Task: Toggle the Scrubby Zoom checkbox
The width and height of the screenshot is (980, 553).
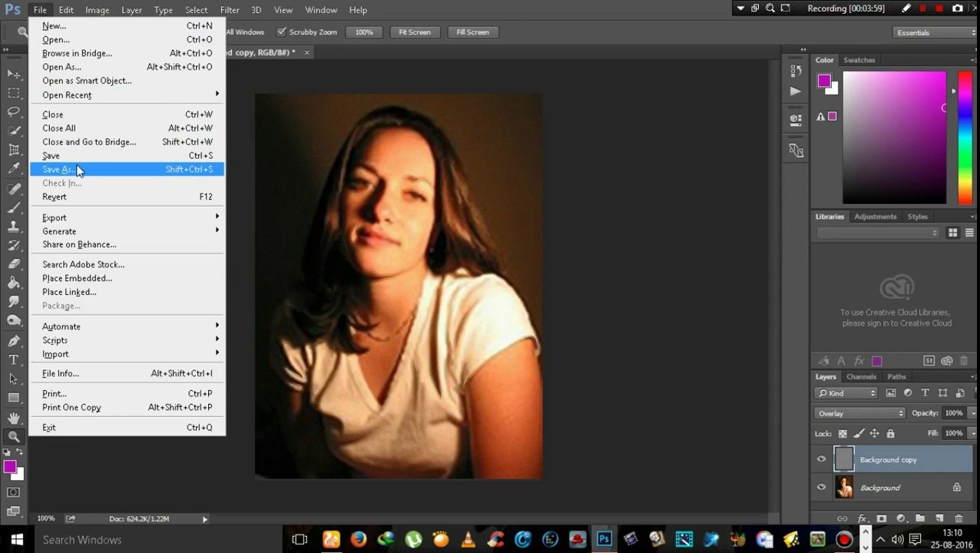Action: pyautogui.click(x=281, y=32)
